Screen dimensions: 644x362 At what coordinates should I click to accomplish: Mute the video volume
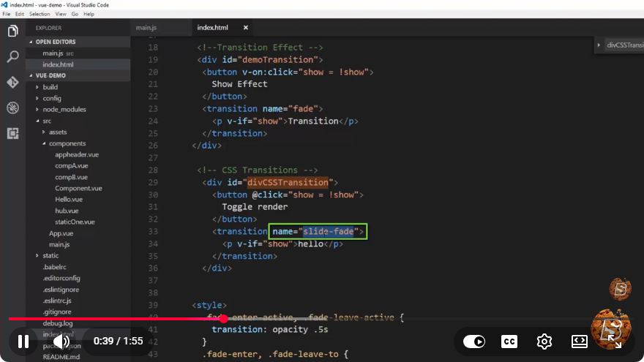(x=61, y=342)
